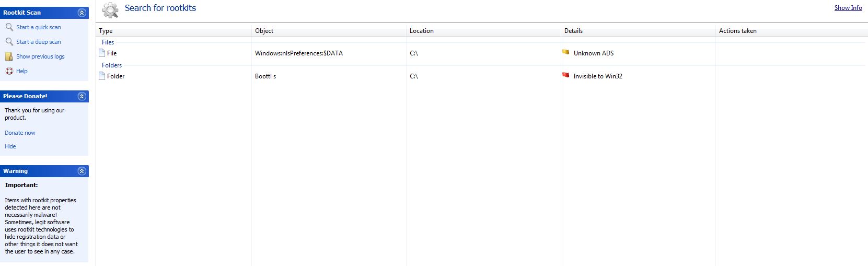Click the Search for rootkits heading
The width and height of the screenshot is (868, 266).
[x=160, y=8]
